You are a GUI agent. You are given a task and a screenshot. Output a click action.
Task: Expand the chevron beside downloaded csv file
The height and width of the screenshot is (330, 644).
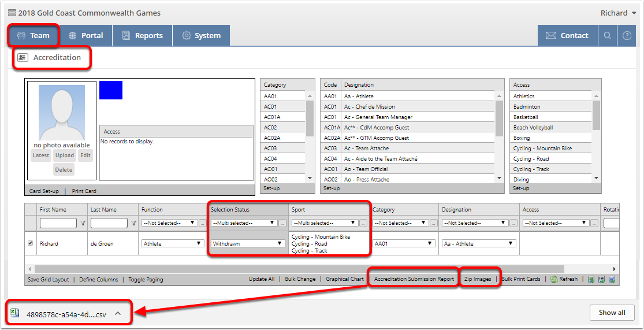pyautogui.click(x=118, y=314)
